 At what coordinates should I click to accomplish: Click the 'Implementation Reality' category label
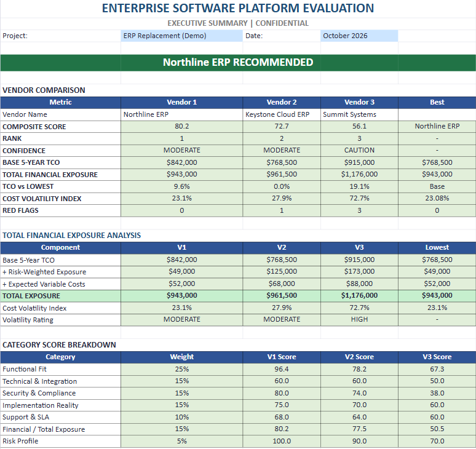tap(60, 405)
